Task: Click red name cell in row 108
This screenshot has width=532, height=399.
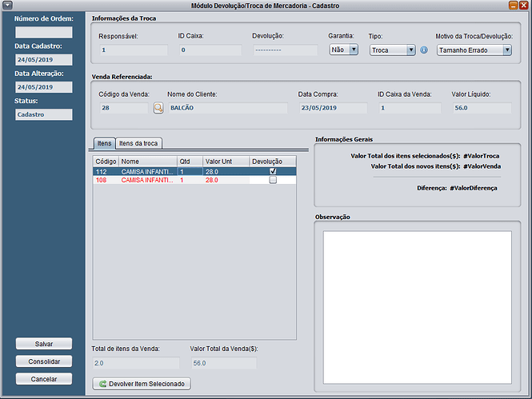Action: click(148, 180)
